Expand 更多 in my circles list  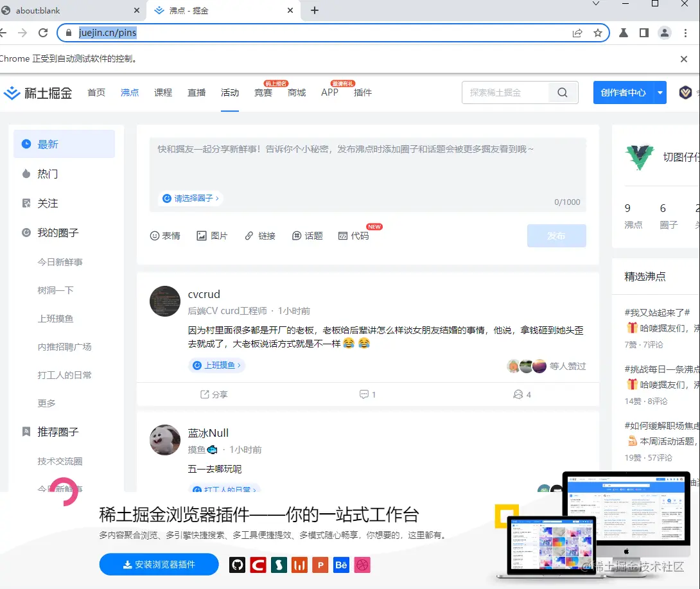[x=46, y=403]
